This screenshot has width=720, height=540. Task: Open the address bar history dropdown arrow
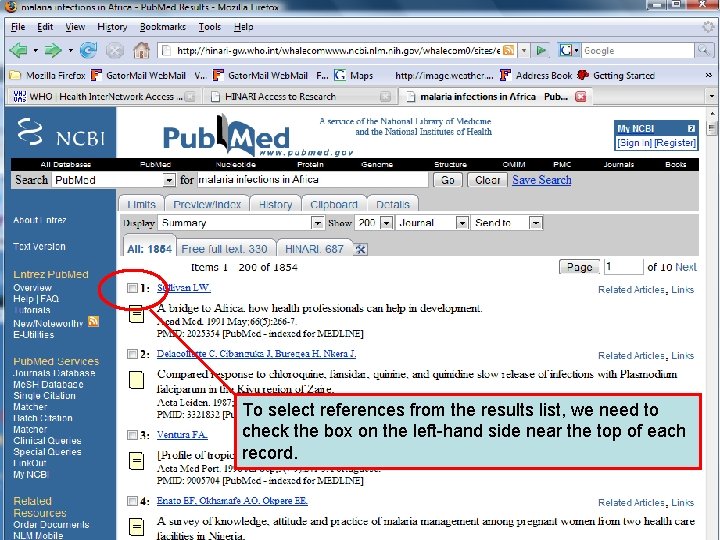[524, 51]
